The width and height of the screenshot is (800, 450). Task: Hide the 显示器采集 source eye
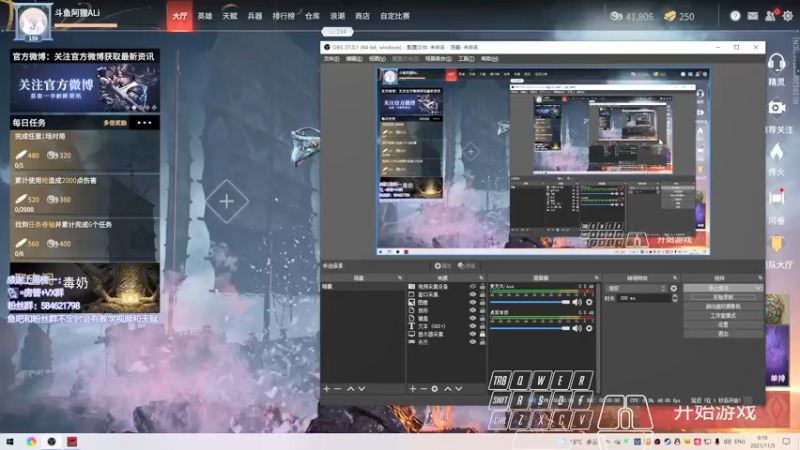click(472, 334)
